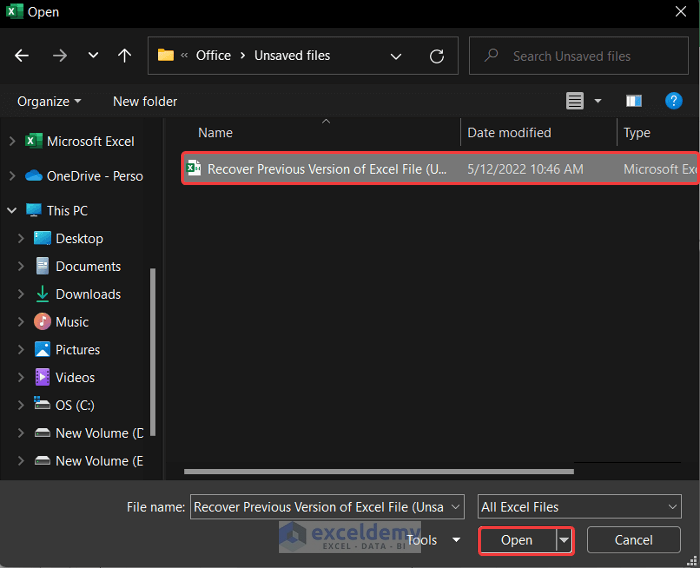Screen dimensions: 700x568
Task: Expand the Music tree node
Action: (x=21, y=322)
